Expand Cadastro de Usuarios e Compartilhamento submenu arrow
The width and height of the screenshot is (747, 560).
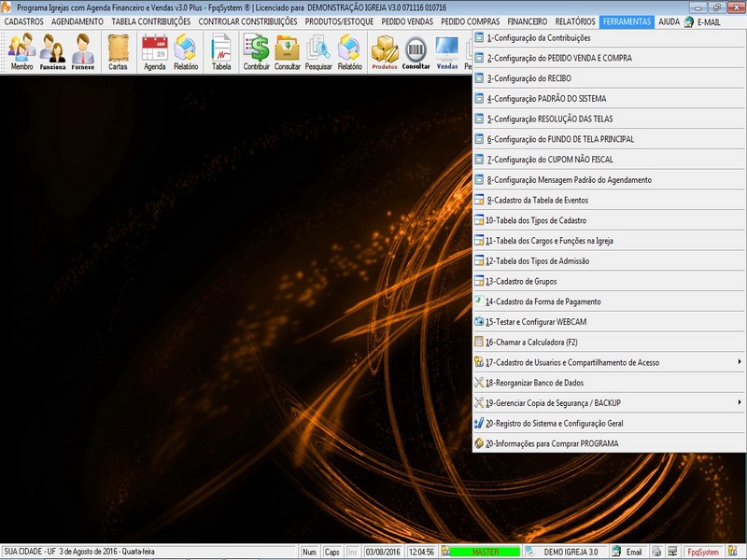[x=739, y=362]
